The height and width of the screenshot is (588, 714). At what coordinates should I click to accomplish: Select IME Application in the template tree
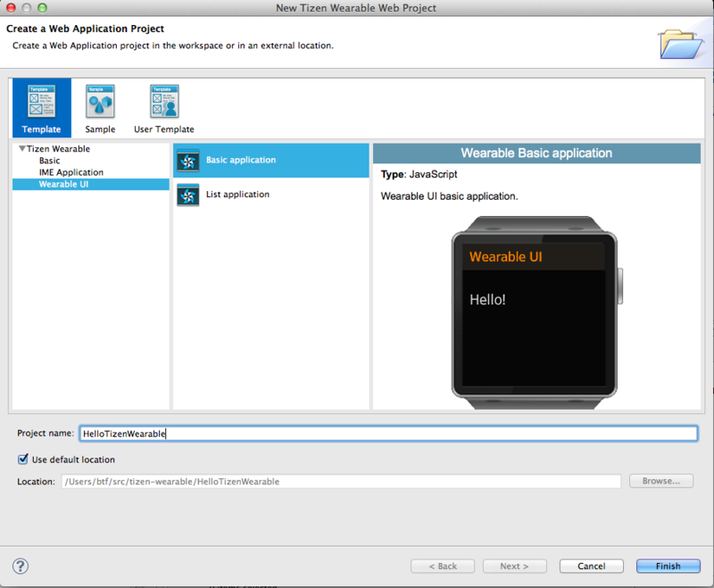[x=71, y=172]
